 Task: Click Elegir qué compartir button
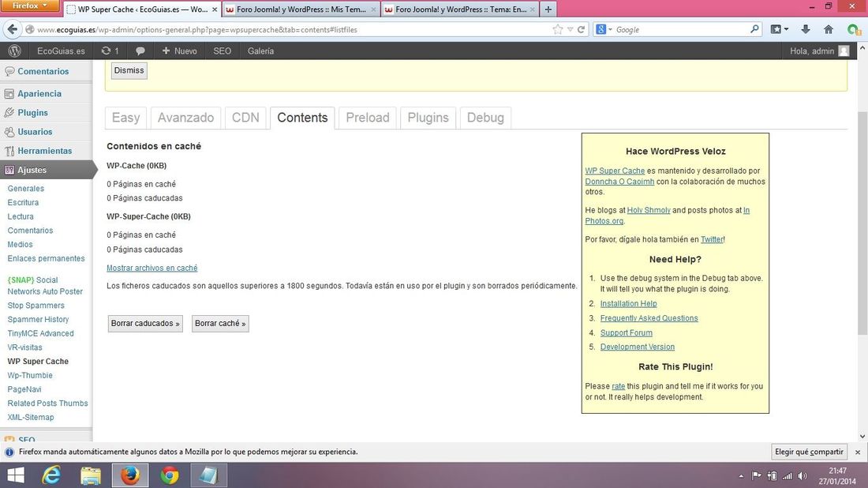pyautogui.click(x=809, y=452)
